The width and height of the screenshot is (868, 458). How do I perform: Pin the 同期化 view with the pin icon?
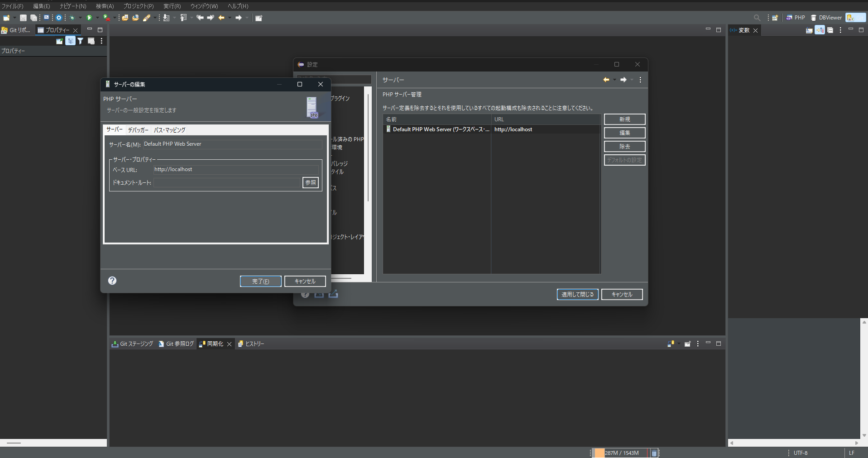point(688,343)
